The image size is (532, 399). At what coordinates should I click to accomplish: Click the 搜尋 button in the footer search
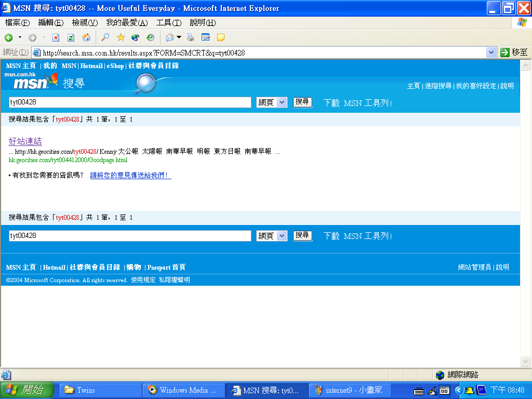point(302,235)
